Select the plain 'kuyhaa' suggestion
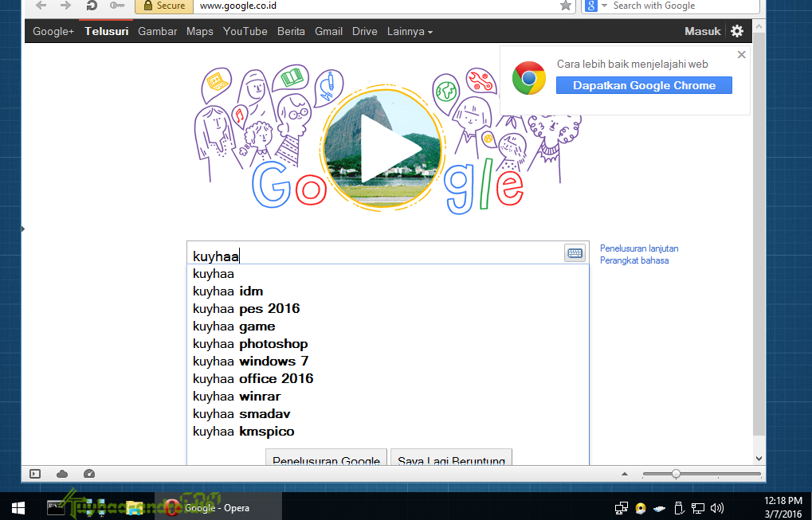Viewport: 812px width, 520px height. [x=388, y=274]
